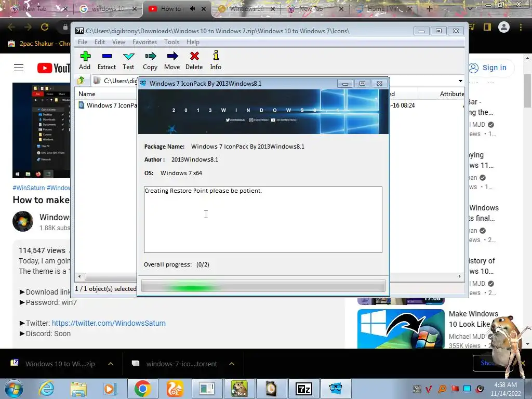532x399 pixels.
Task: Select the Windows 7 IconPack file row
Action: pos(107,105)
